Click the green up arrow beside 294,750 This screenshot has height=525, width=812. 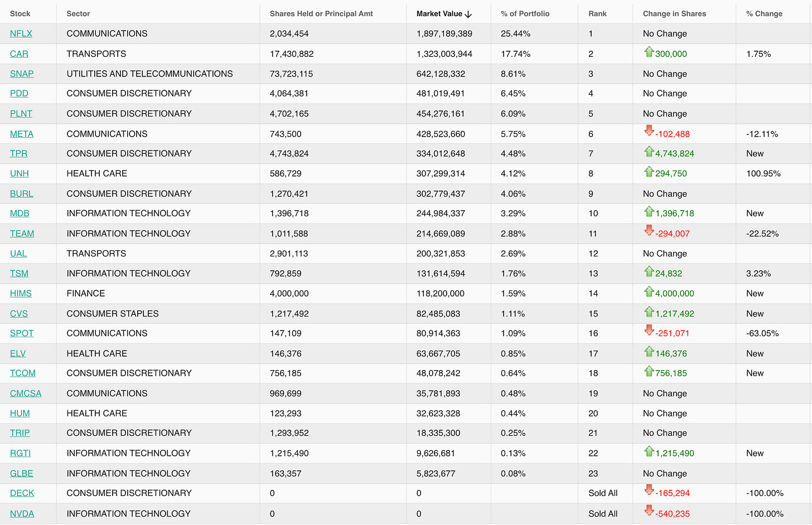pos(649,172)
